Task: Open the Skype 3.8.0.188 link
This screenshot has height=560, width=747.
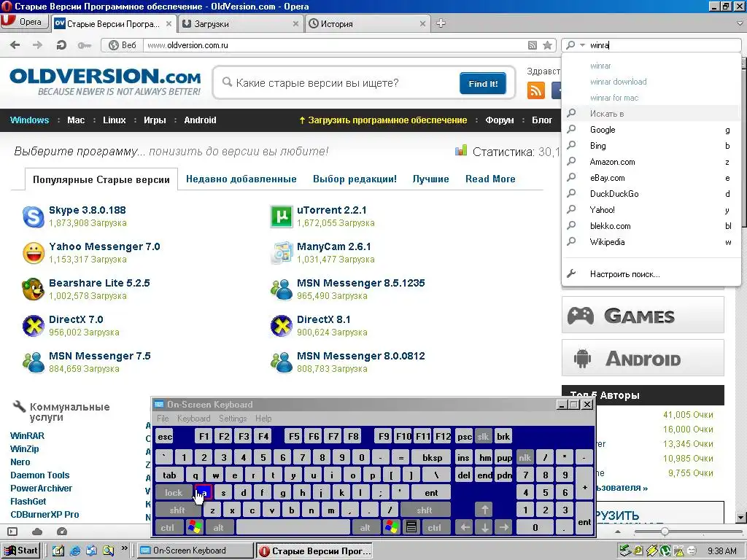Action: [88, 210]
